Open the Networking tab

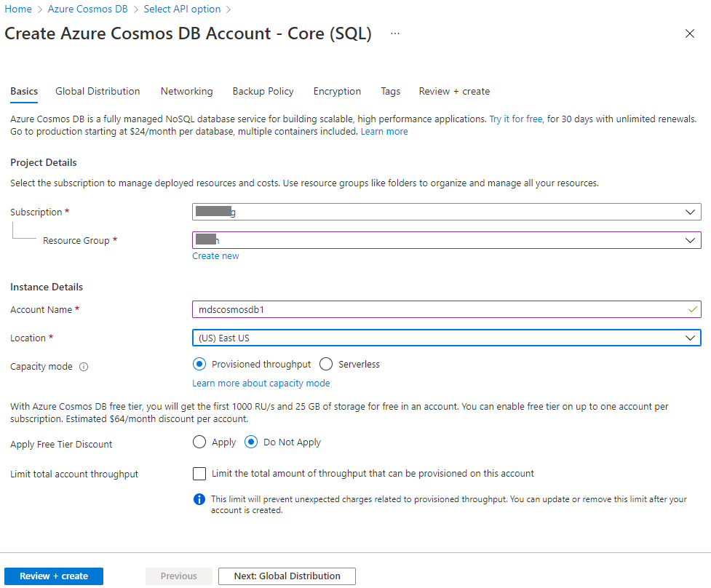tap(186, 91)
